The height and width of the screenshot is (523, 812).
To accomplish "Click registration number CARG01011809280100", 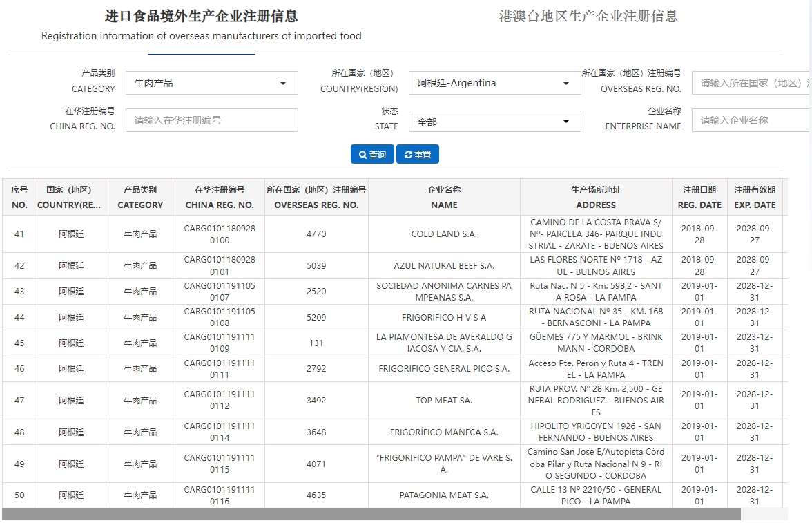I will coord(220,234).
